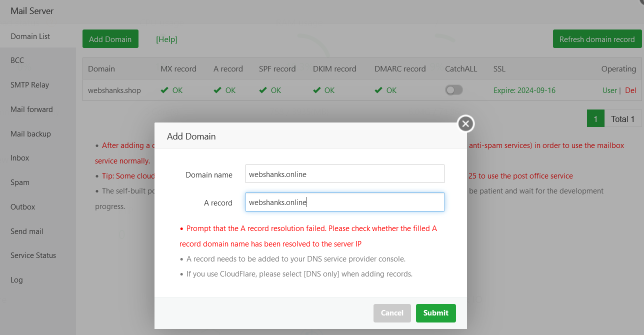Screen dimensions: 644x335
Task: Click DKIM record OK checkmark icon
Action: [x=316, y=90]
